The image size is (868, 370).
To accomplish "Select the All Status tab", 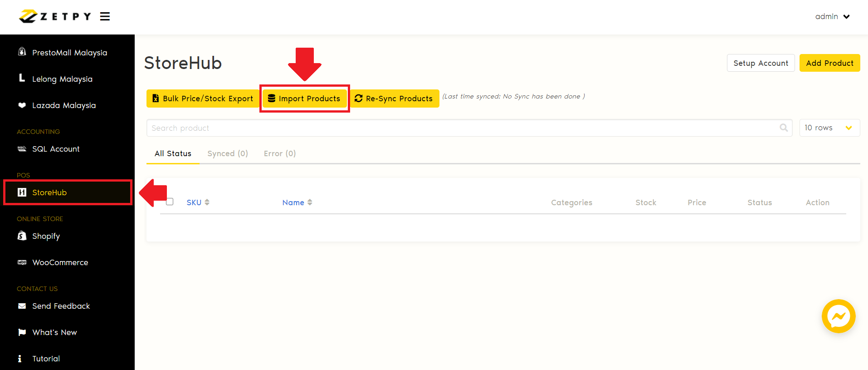I will point(173,153).
